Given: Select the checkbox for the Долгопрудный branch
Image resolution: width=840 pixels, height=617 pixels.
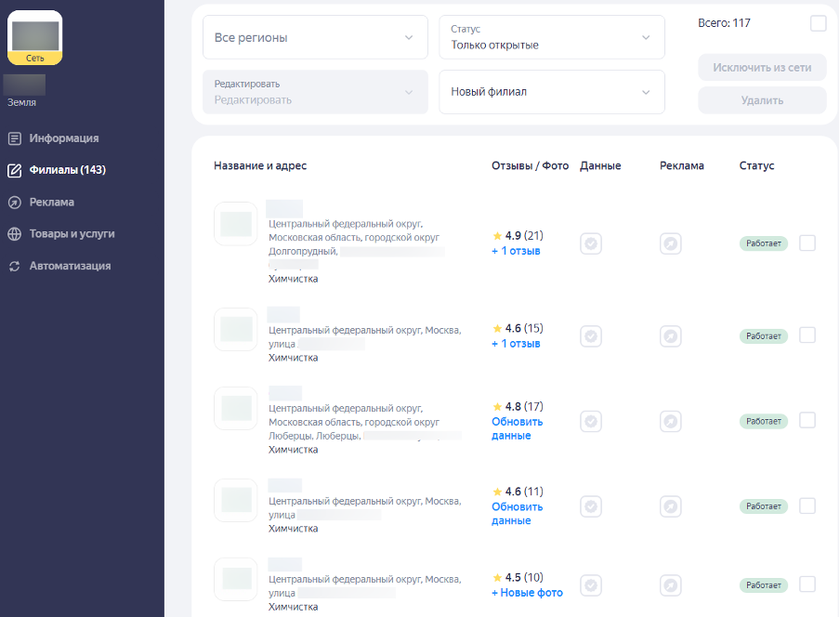Looking at the screenshot, I should tap(807, 243).
